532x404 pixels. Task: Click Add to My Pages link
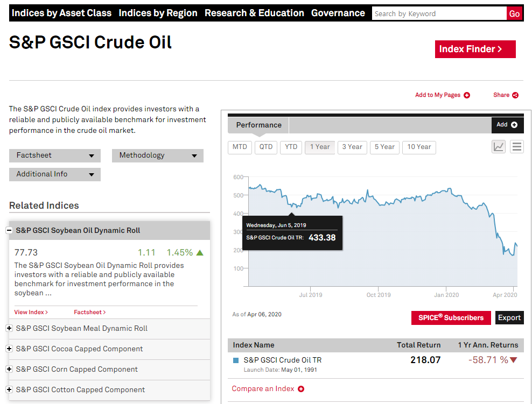tap(443, 95)
